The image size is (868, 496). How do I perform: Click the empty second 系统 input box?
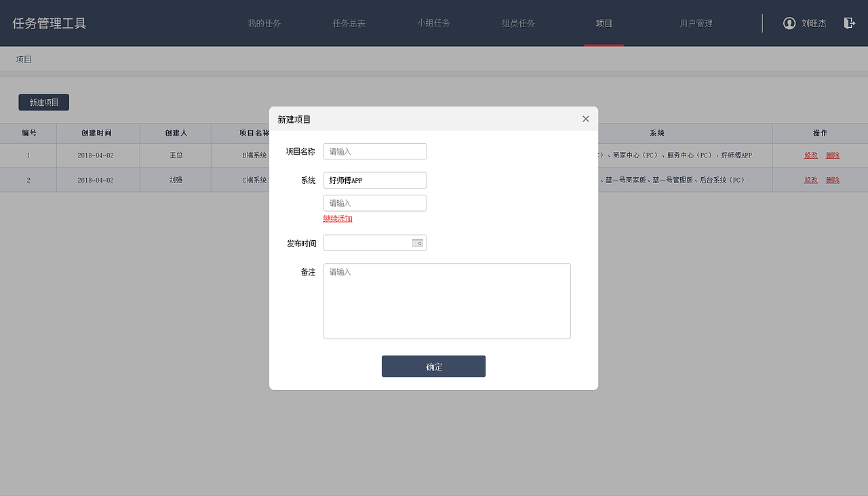point(374,203)
